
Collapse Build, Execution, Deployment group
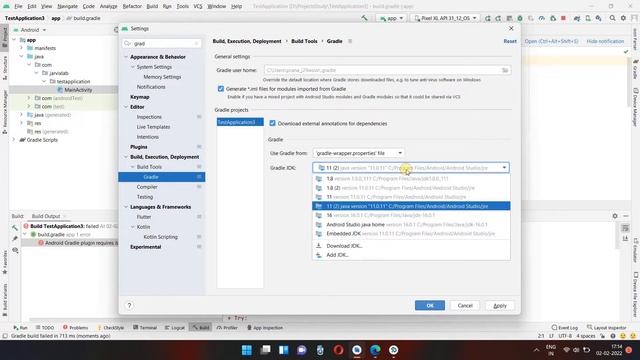point(126,157)
